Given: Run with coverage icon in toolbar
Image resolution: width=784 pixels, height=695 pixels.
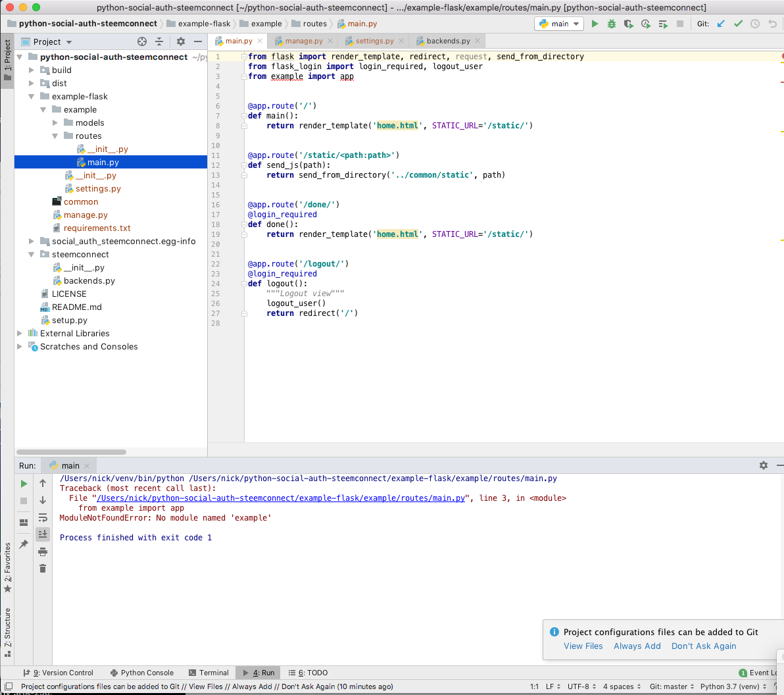Looking at the screenshot, I should pyautogui.click(x=629, y=24).
